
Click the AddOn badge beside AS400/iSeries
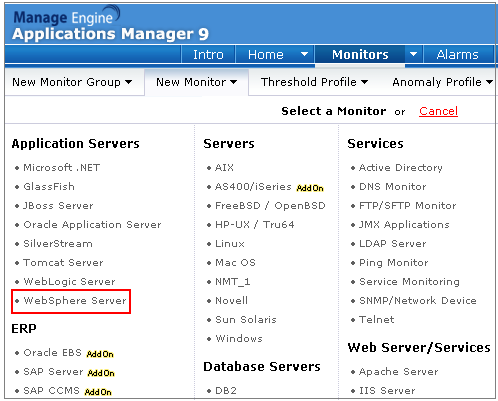click(x=310, y=188)
